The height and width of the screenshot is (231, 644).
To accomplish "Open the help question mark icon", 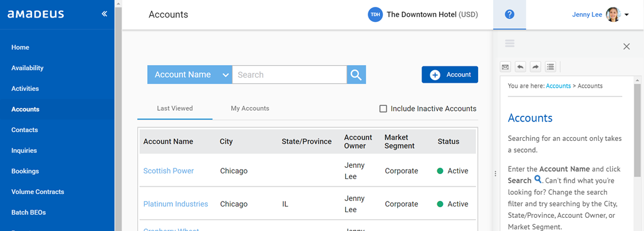I will click(509, 14).
